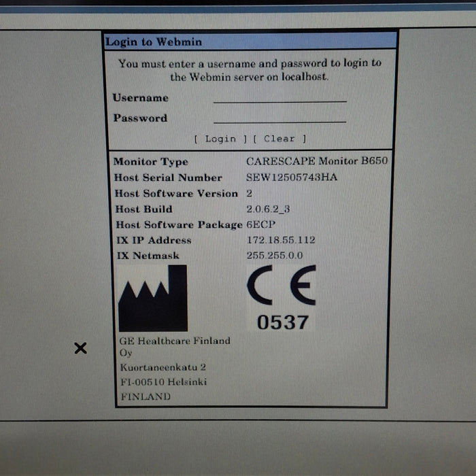Click the X mark beside the panel
The width and height of the screenshot is (476, 476).
point(80,348)
